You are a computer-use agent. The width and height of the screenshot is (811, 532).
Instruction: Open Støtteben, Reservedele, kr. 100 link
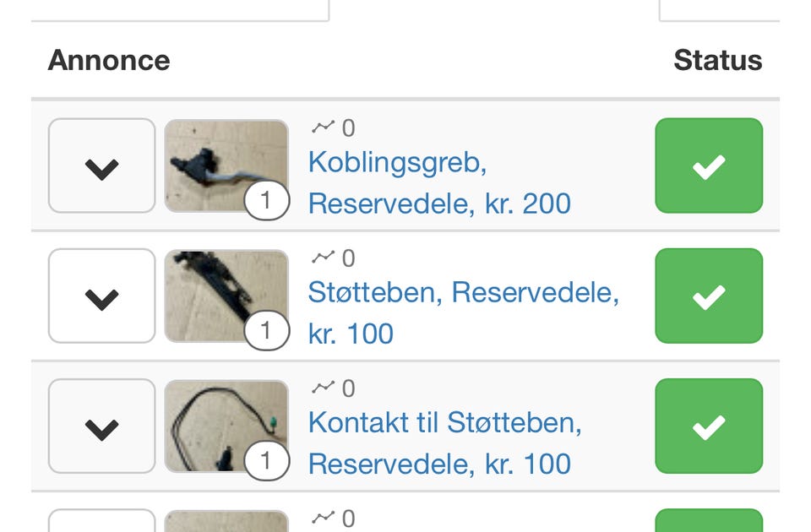click(463, 312)
